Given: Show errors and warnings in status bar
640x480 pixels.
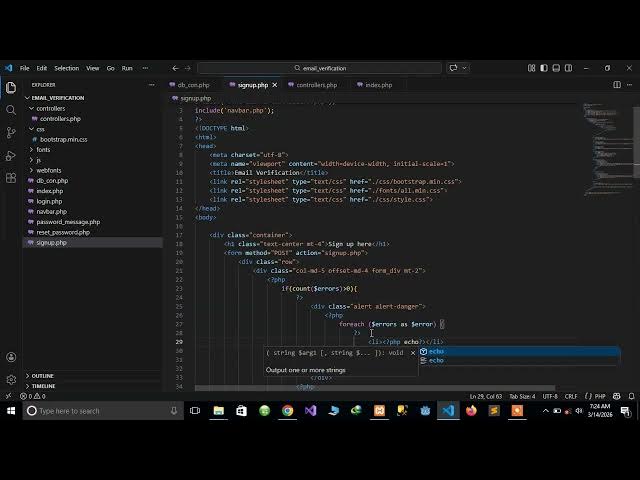Looking at the screenshot, I should (33, 396).
